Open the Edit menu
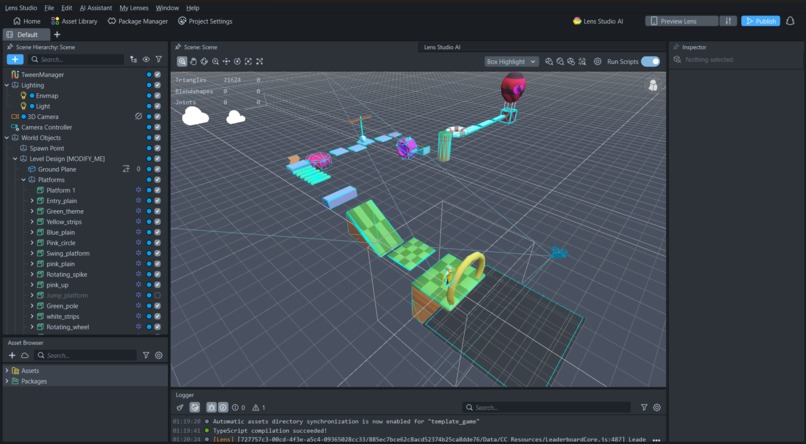Viewport: 806px width, 444px height. tap(66, 8)
